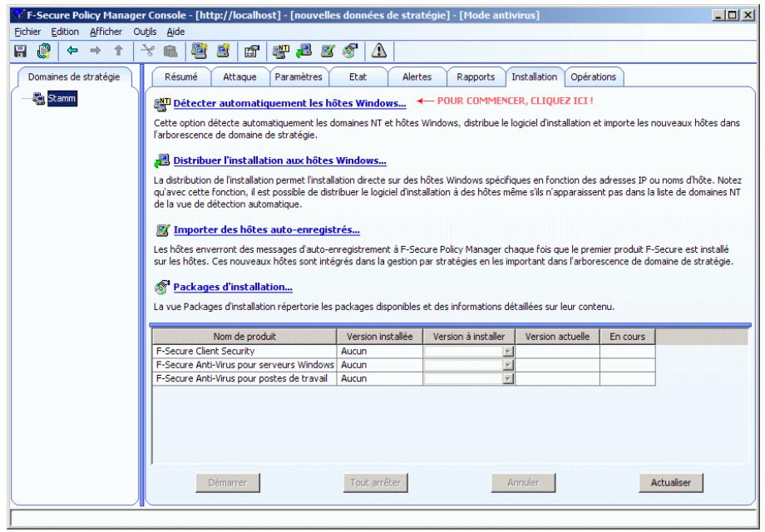Click the New host toolbar icon
The width and height of the screenshot is (765, 532).
[x=223, y=51]
